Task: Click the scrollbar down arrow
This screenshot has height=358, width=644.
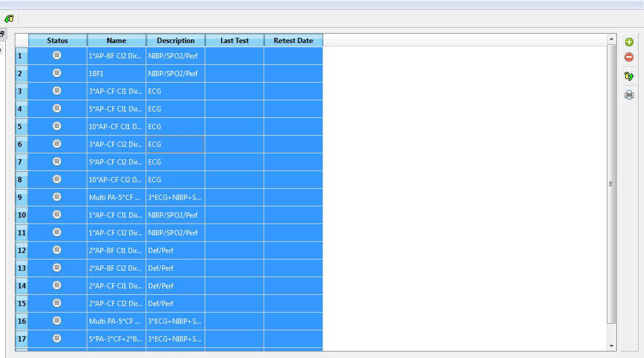Action: [x=612, y=346]
